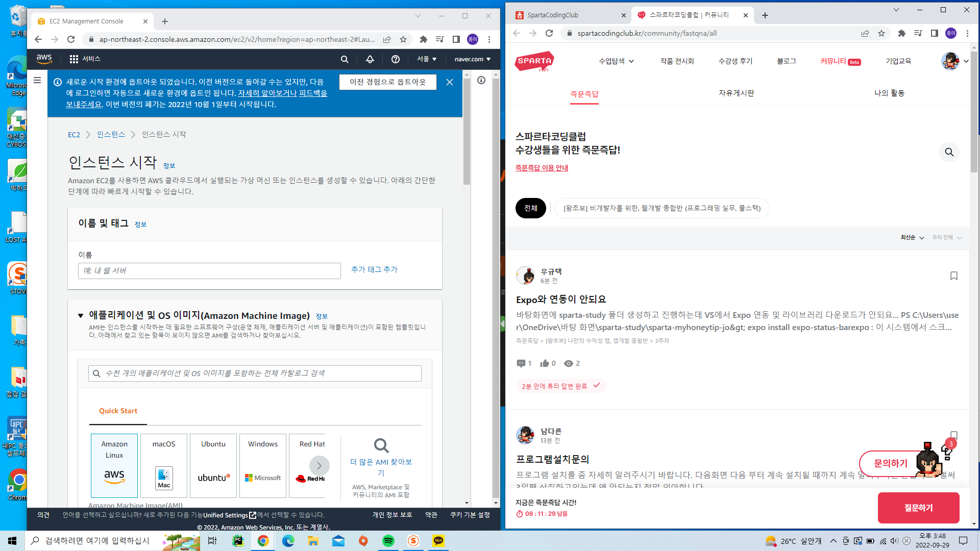Open 즉문즉답 이용 안내 link
The width and height of the screenshot is (980, 551).
tap(542, 168)
